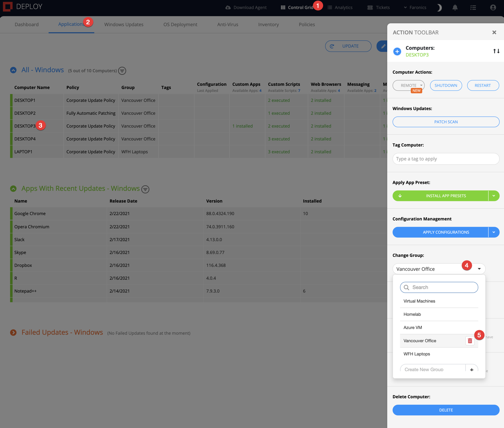
Task: Switch to the Inventory tab
Action: click(268, 25)
